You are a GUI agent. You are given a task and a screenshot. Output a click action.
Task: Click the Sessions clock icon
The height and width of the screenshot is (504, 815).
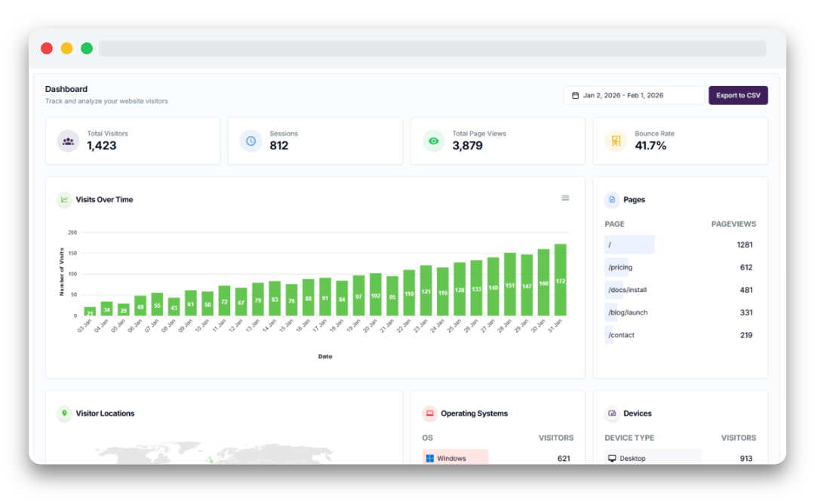click(251, 141)
